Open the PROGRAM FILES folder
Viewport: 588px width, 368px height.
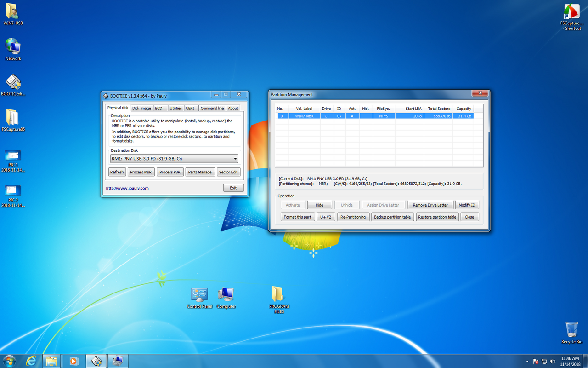pyautogui.click(x=279, y=300)
